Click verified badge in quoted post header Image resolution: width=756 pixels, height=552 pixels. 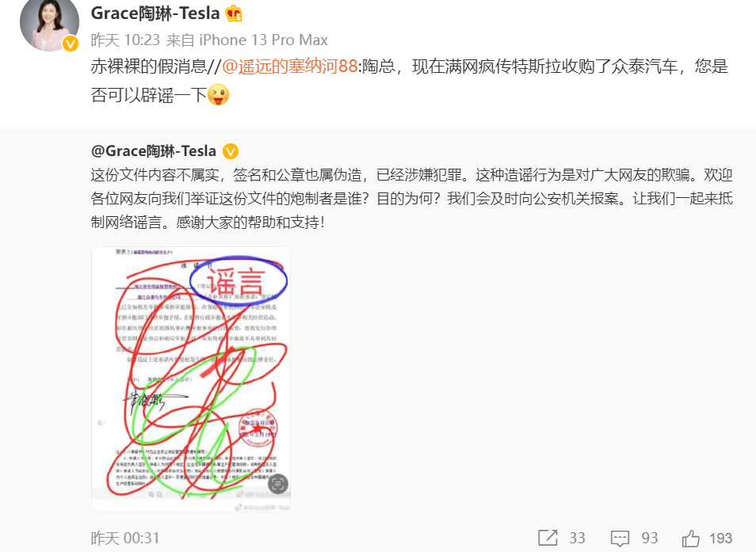click(231, 152)
